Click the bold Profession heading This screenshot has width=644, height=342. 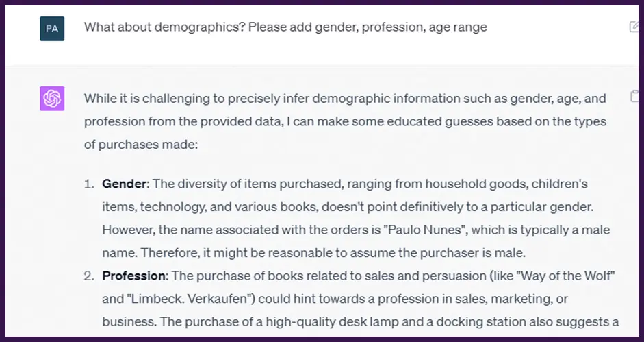click(x=134, y=276)
